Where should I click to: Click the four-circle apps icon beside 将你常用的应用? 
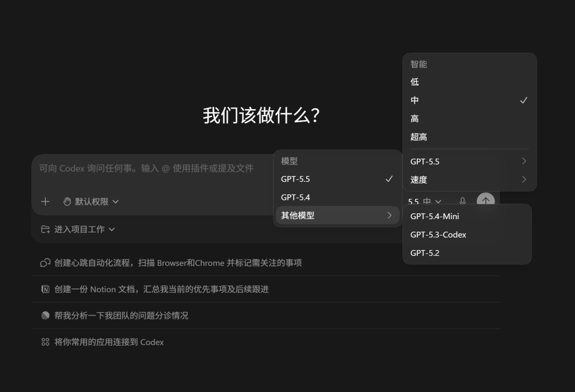pos(45,342)
